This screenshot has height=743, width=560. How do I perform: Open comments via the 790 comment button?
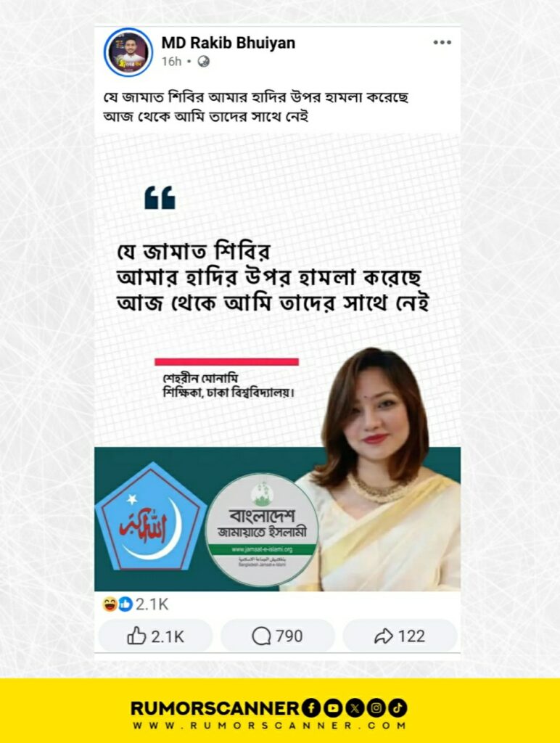click(278, 636)
